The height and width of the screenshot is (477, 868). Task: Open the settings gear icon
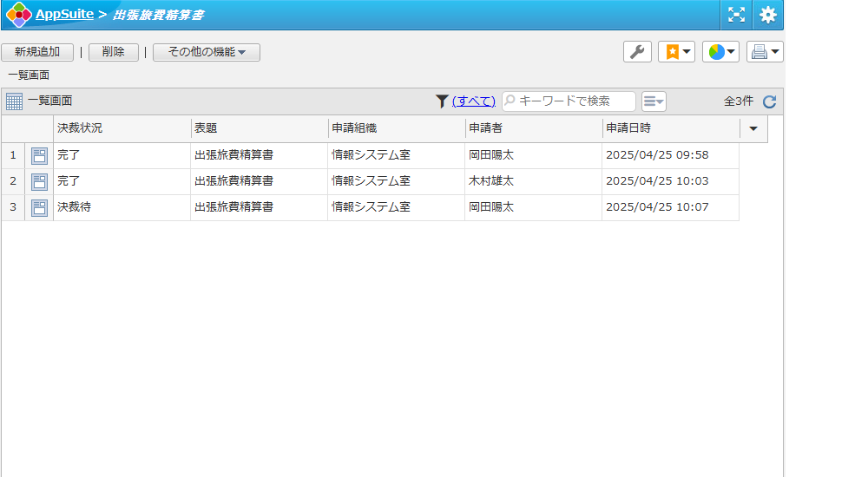pyautogui.click(x=767, y=15)
